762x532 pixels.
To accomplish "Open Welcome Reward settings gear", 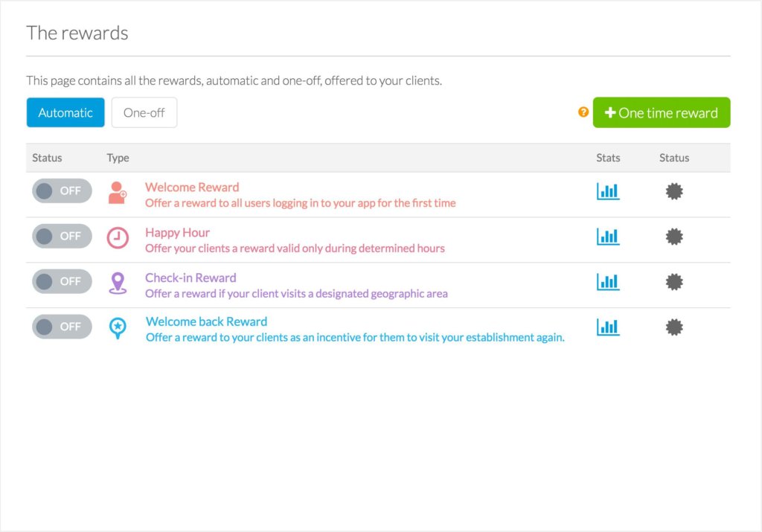I will 674,191.
